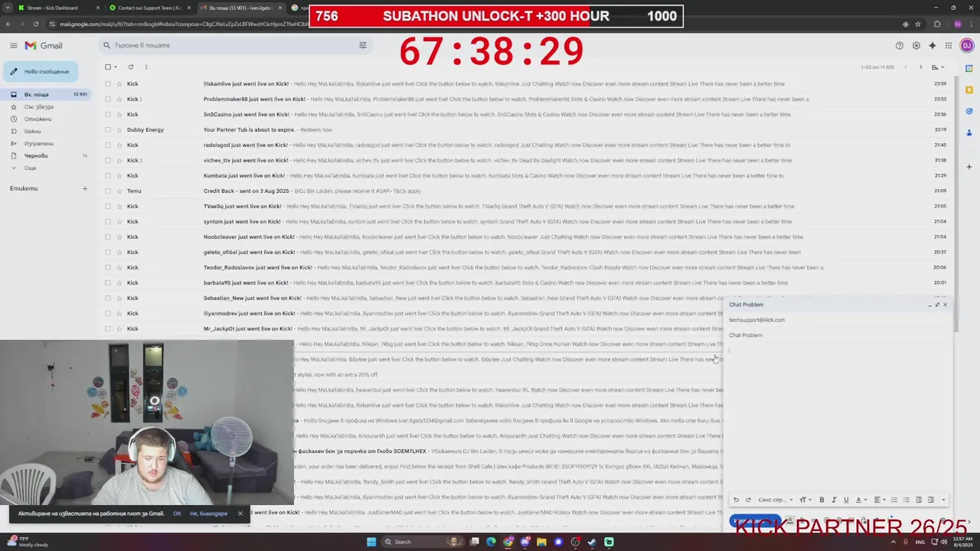Image resolution: width=980 pixels, height=551 pixels.
Task: Toggle bold in compose formatting toolbar
Action: (x=822, y=500)
